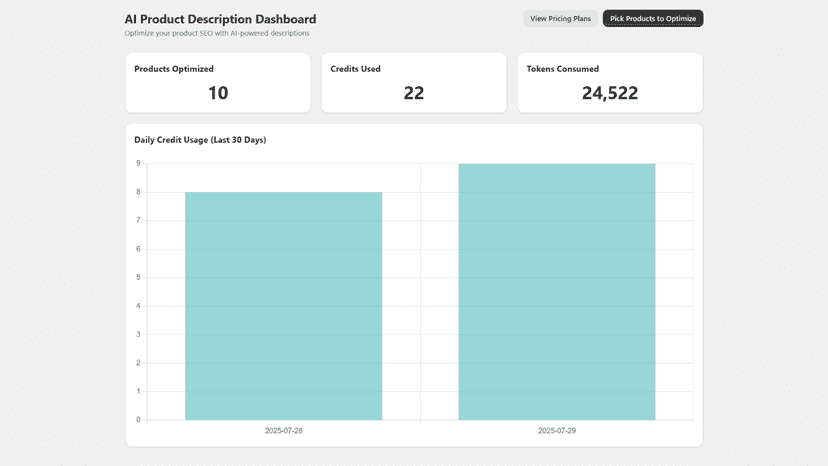Click the y-axis label 0

coord(138,420)
